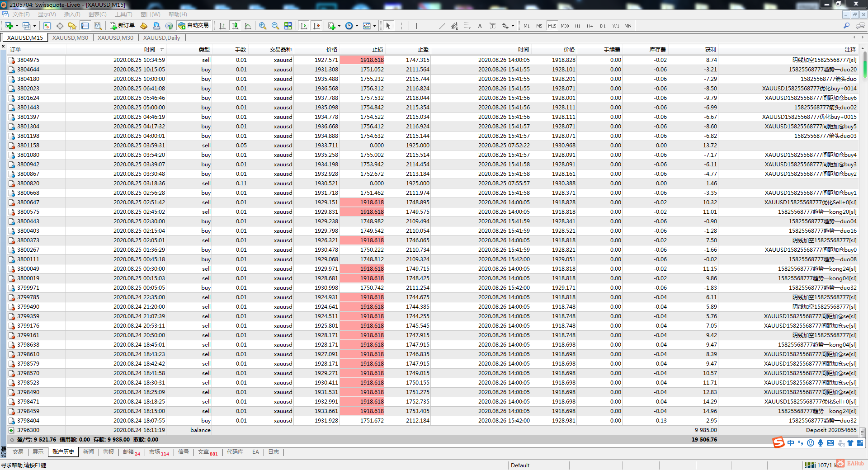Open the 图表(C) menu
868x470 pixels.
click(x=98, y=14)
